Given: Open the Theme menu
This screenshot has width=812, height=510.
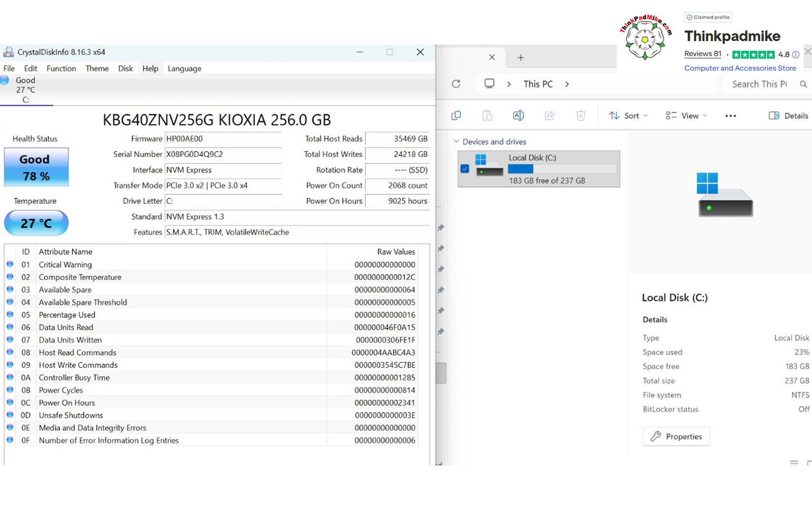Looking at the screenshot, I should (x=97, y=69).
